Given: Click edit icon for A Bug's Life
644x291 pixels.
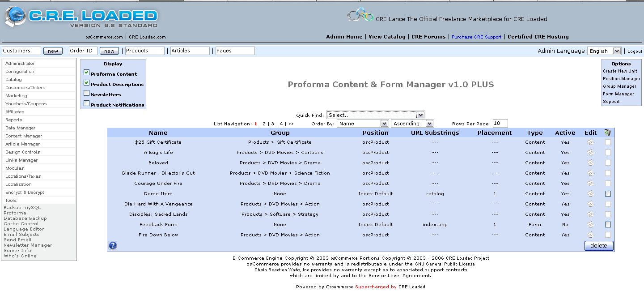Looking at the screenshot, I should (x=591, y=153).
